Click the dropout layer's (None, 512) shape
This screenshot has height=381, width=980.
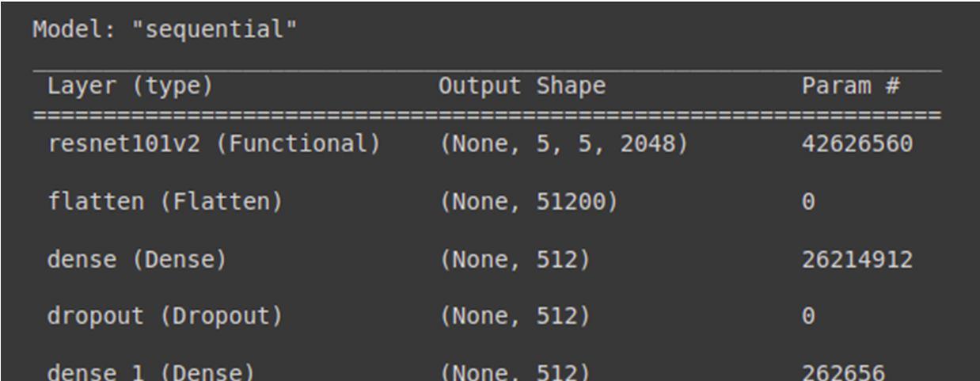click(515, 317)
